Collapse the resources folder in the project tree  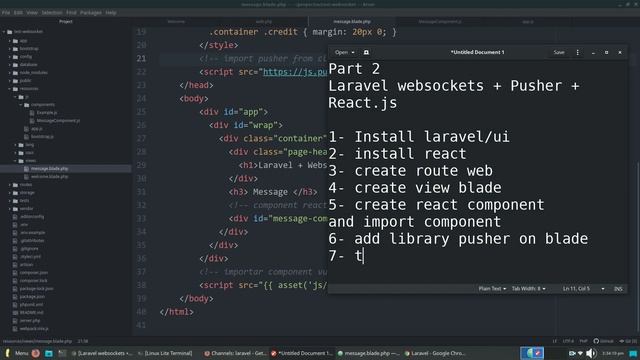coord(10,89)
